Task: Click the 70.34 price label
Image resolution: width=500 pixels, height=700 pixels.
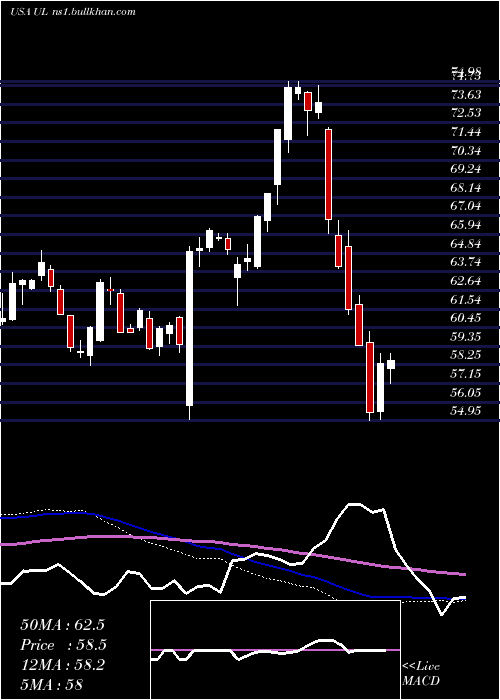Action: coord(466,151)
